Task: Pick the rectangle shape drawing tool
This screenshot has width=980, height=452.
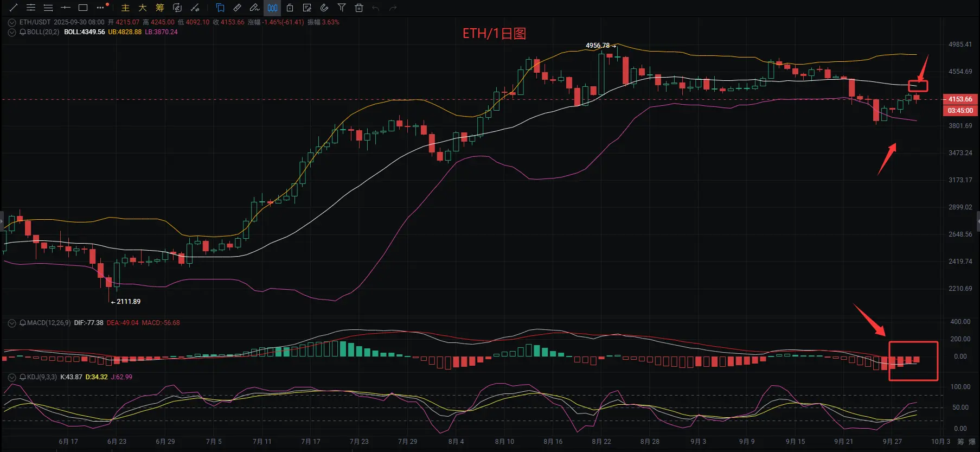Action: click(x=83, y=8)
